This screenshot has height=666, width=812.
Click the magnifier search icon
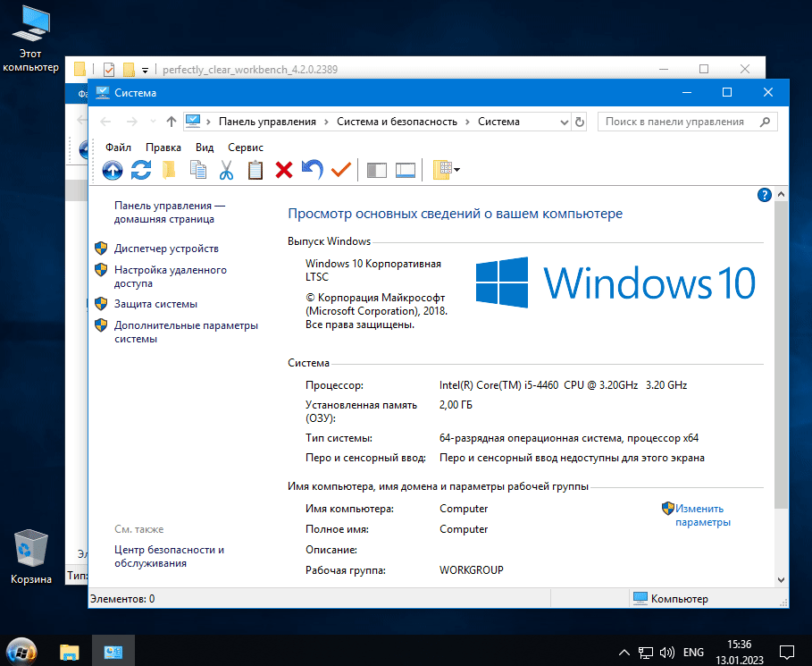point(765,122)
